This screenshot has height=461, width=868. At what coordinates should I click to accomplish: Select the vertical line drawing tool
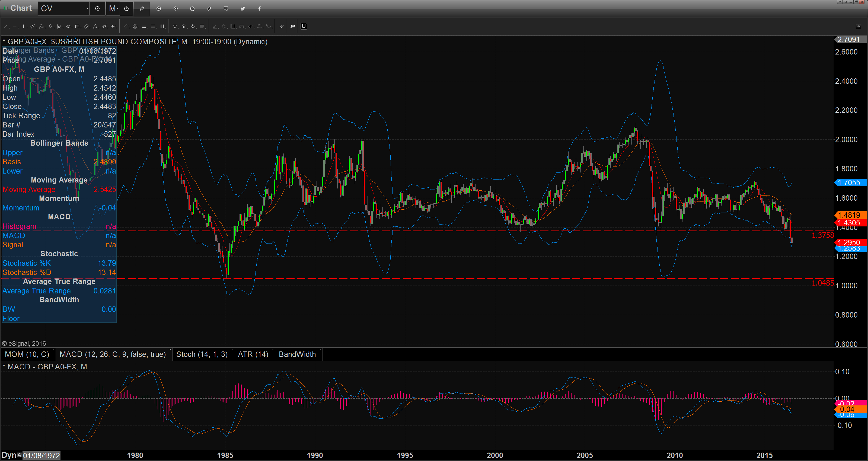[x=24, y=26]
